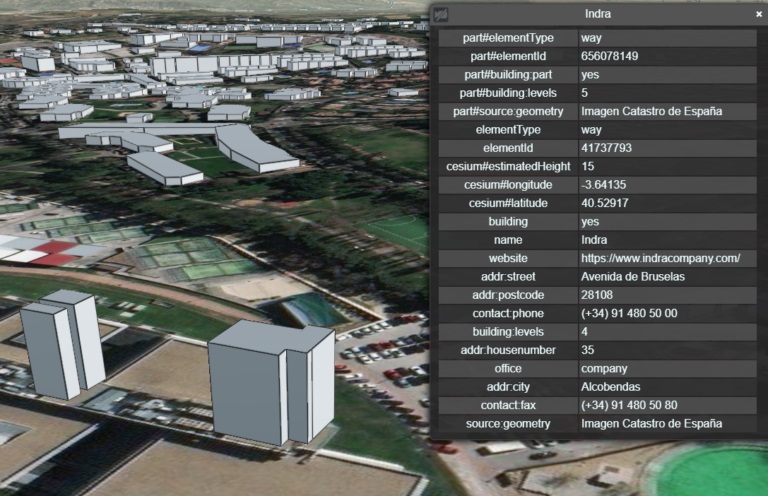The height and width of the screenshot is (496, 768).
Task: Click the elementId value 41737793
Action: pos(606,148)
